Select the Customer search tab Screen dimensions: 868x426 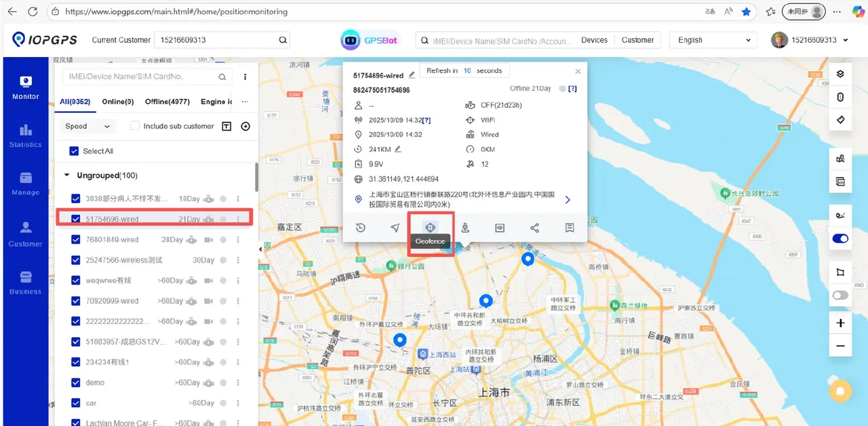click(637, 40)
